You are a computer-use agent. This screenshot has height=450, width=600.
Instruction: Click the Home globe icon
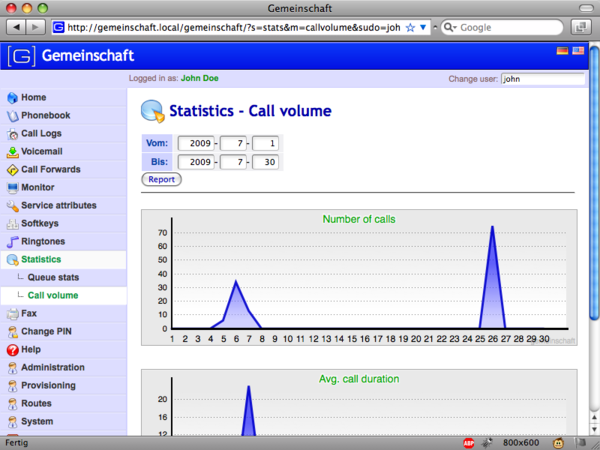click(12, 98)
